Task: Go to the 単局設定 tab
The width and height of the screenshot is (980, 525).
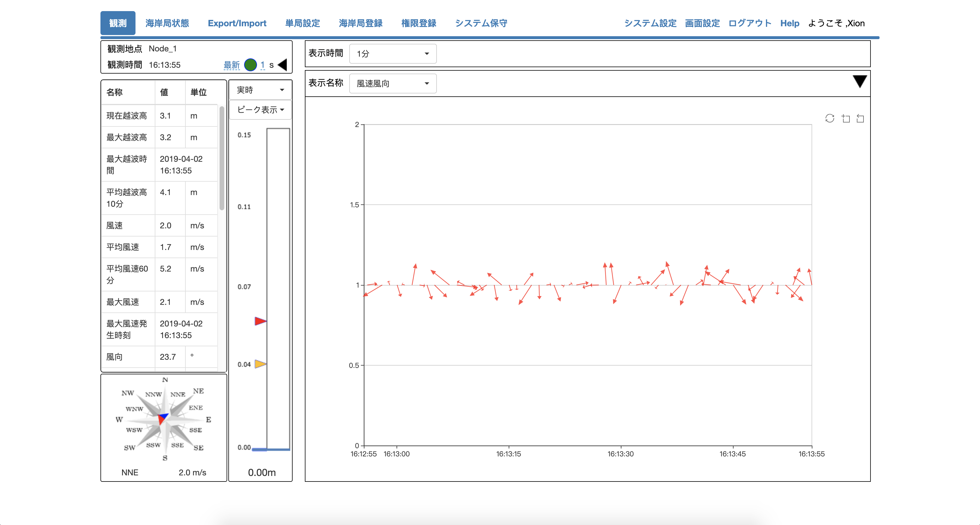Action: point(303,23)
